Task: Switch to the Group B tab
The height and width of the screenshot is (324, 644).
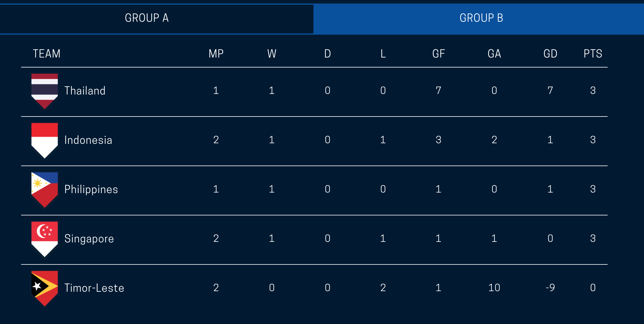Action: [x=481, y=18]
